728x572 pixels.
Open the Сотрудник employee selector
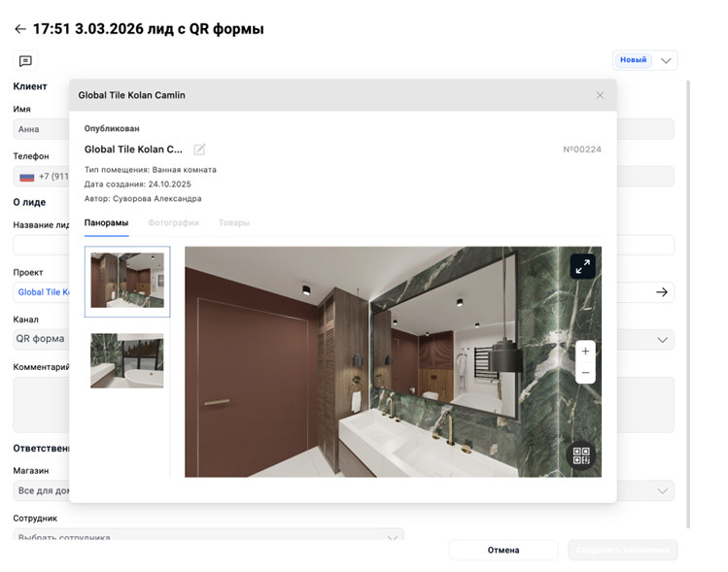point(208,535)
